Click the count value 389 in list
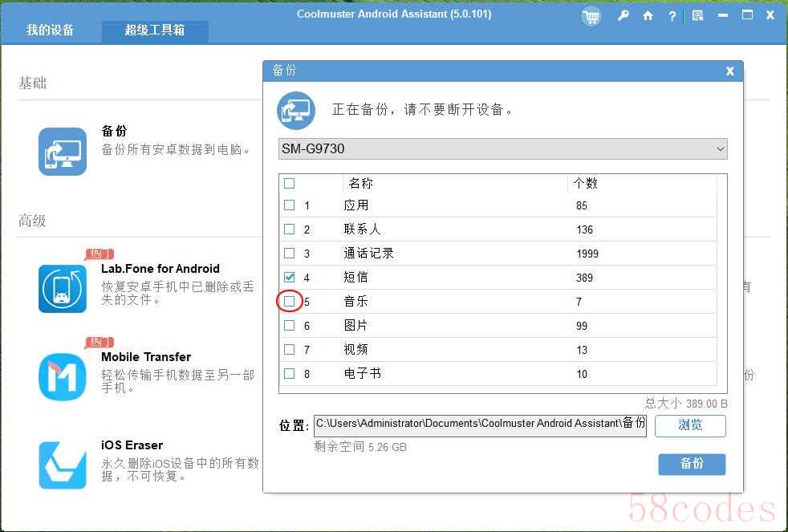788x532 pixels. [584, 278]
